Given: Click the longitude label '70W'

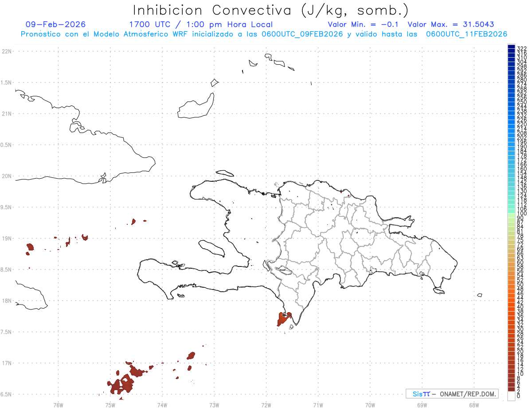Looking at the screenshot, I should [370, 404].
